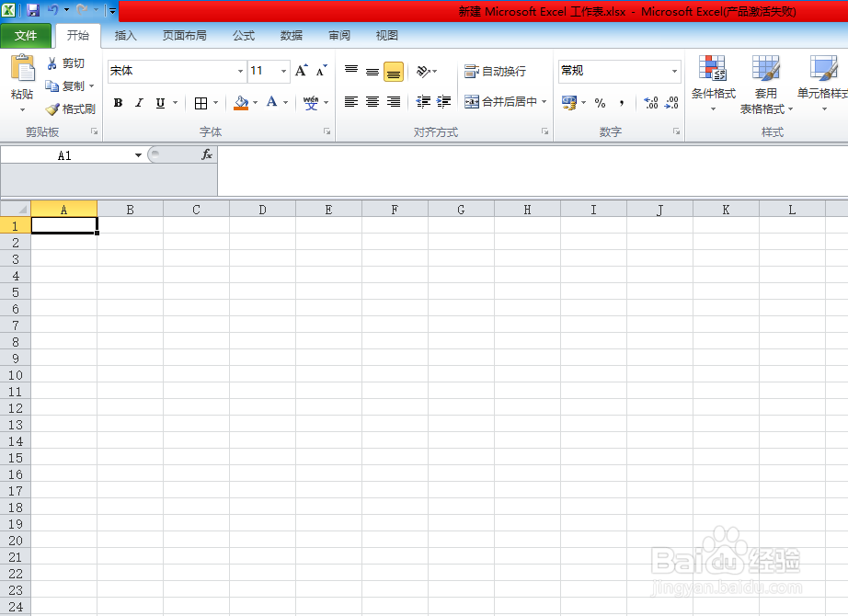Switch to the Formulas (公式) tab
The width and height of the screenshot is (848, 616).
point(244,35)
